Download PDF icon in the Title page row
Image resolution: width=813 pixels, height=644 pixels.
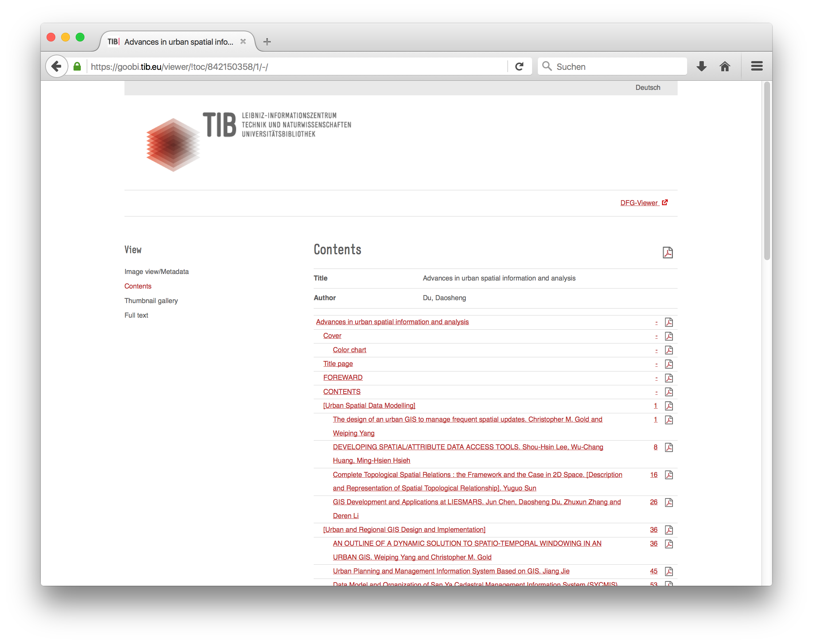tap(669, 364)
